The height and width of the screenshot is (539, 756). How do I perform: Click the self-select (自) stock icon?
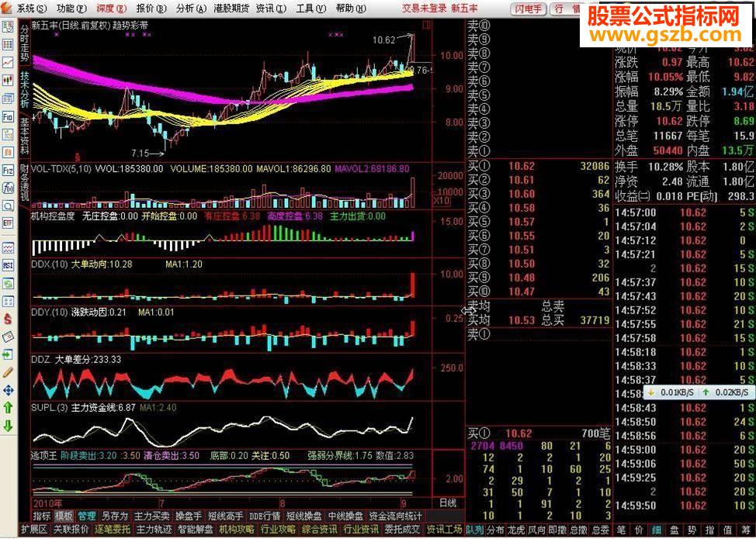8,153
